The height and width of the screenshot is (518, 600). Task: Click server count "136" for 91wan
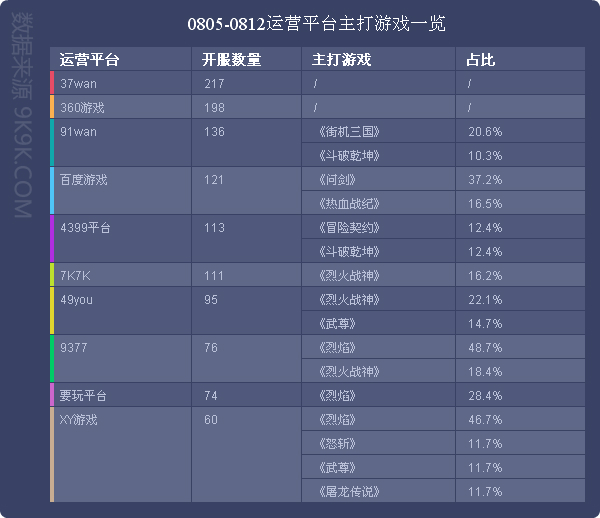214,132
